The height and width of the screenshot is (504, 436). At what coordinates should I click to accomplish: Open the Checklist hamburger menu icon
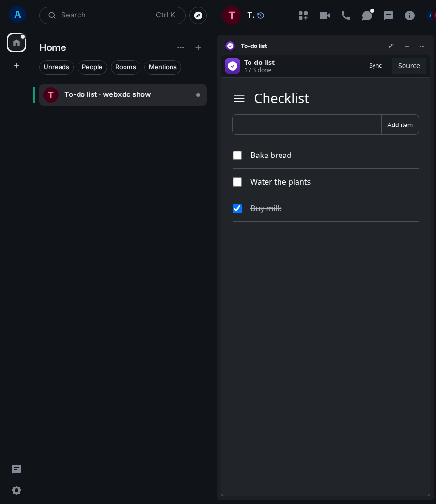click(x=239, y=98)
